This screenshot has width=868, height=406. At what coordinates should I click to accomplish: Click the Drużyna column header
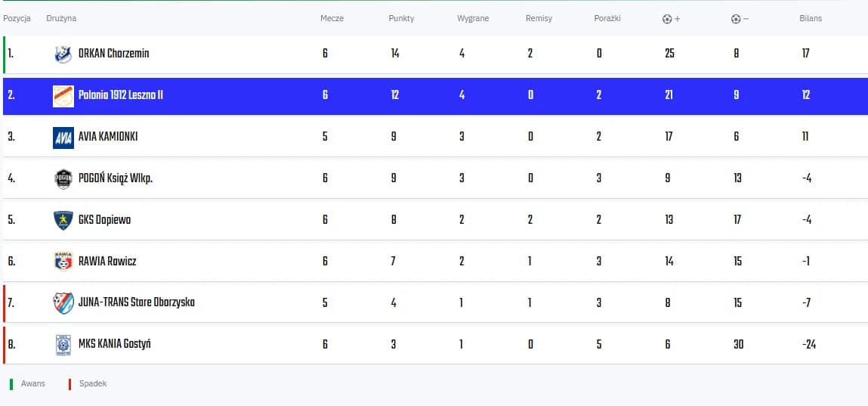point(61,18)
